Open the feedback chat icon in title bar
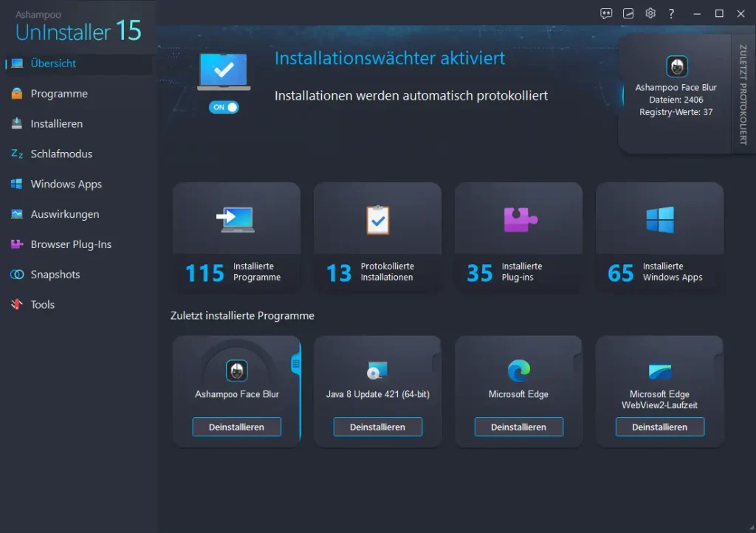This screenshot has height=533, width=756. 606,13
